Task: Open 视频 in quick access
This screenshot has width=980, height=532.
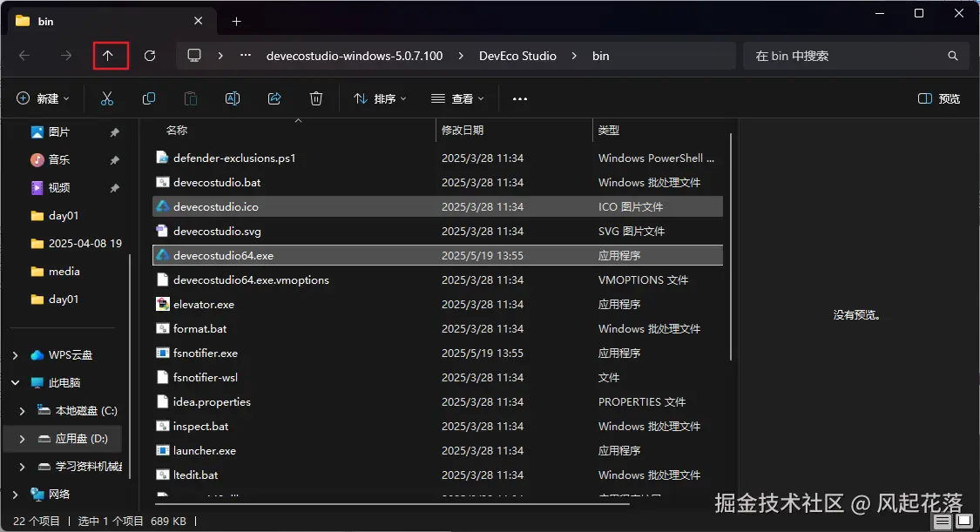Action: click(x=59, y=187)
